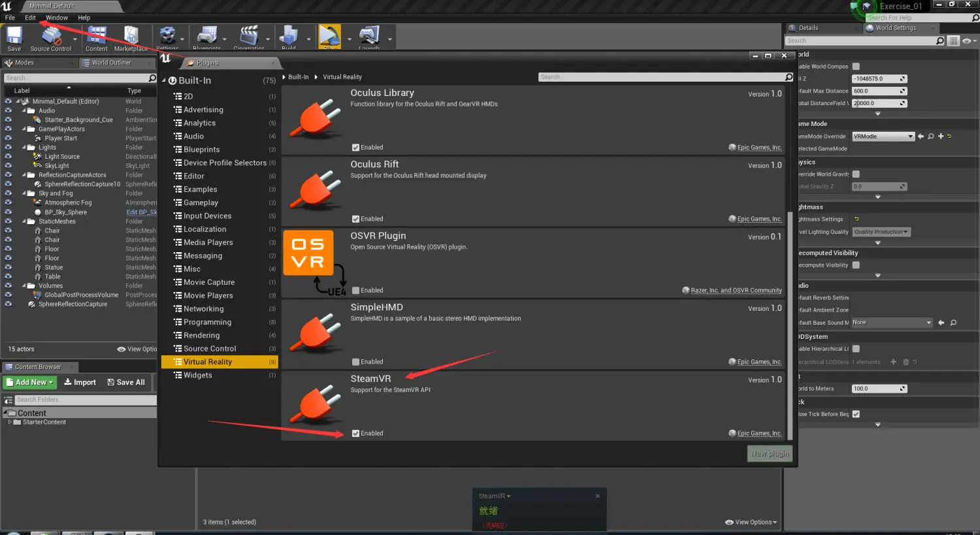The image size is (980, 535).
Task: Click the World to Meters value field
Action: 879,389
